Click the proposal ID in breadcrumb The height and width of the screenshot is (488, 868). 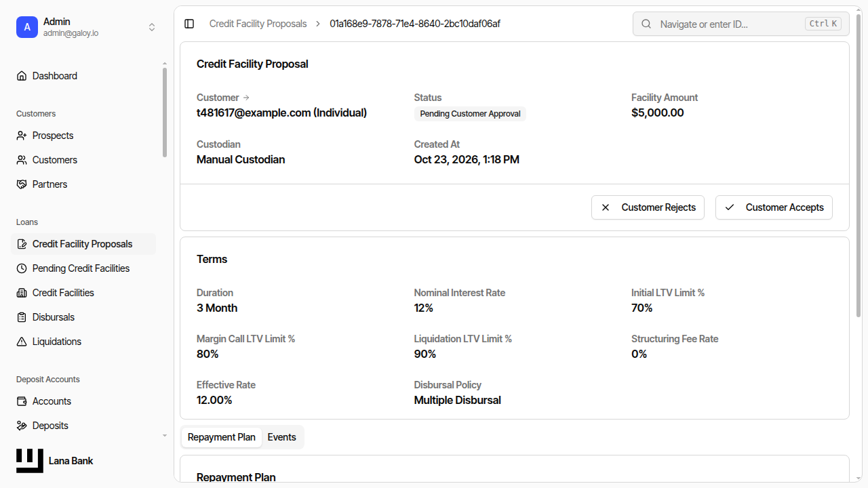pyautogui.click(x=415, y=24)
